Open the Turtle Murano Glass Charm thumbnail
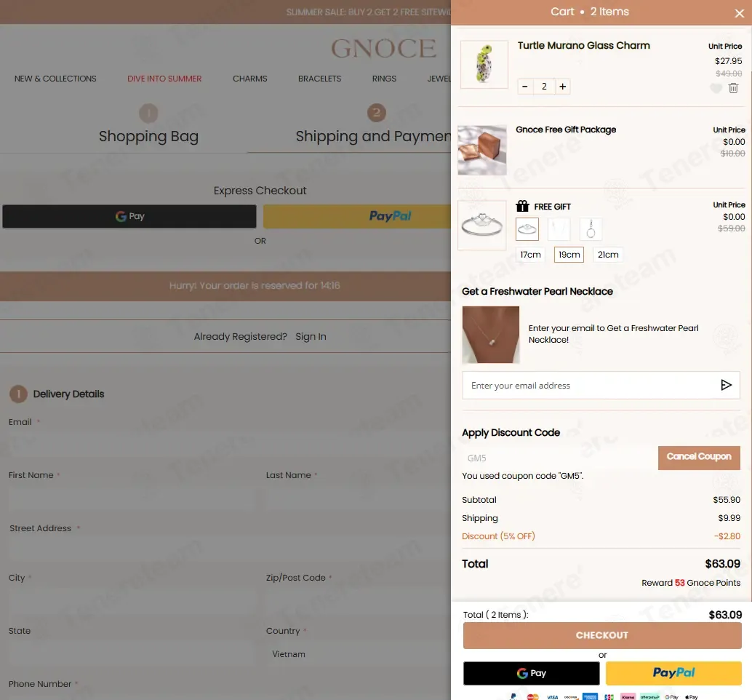The height and width of the screenshot is (700, 752). (484, 64)
